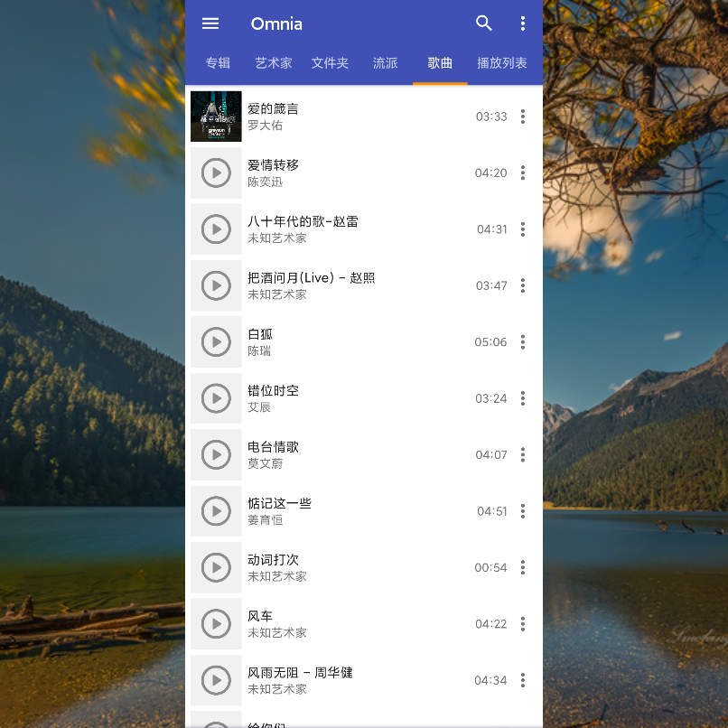
Task: Click the album art thumbnail for 爱的箴言
Action: click(x=216, y=117)
